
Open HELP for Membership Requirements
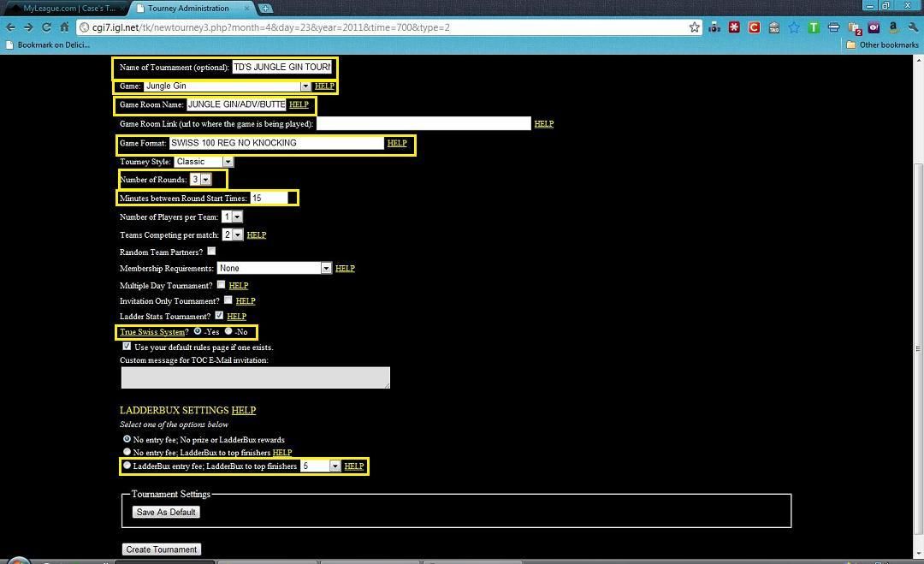pos(345,268)
